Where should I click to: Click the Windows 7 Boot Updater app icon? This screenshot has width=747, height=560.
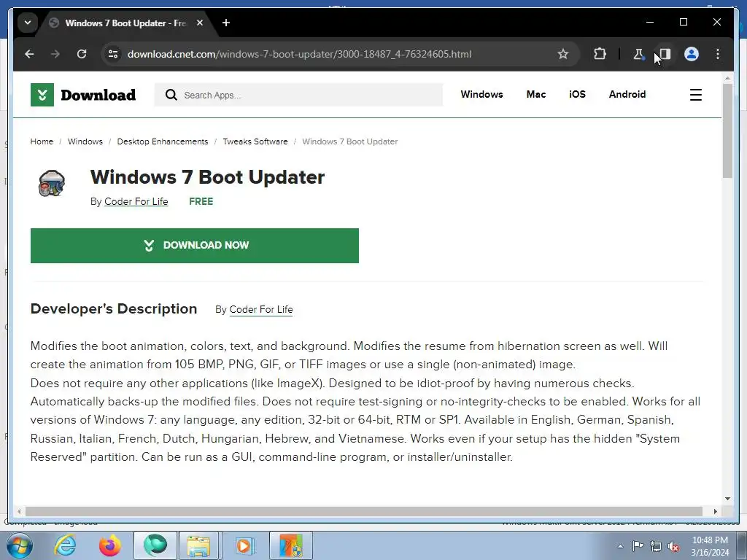[x=52, y=183]
